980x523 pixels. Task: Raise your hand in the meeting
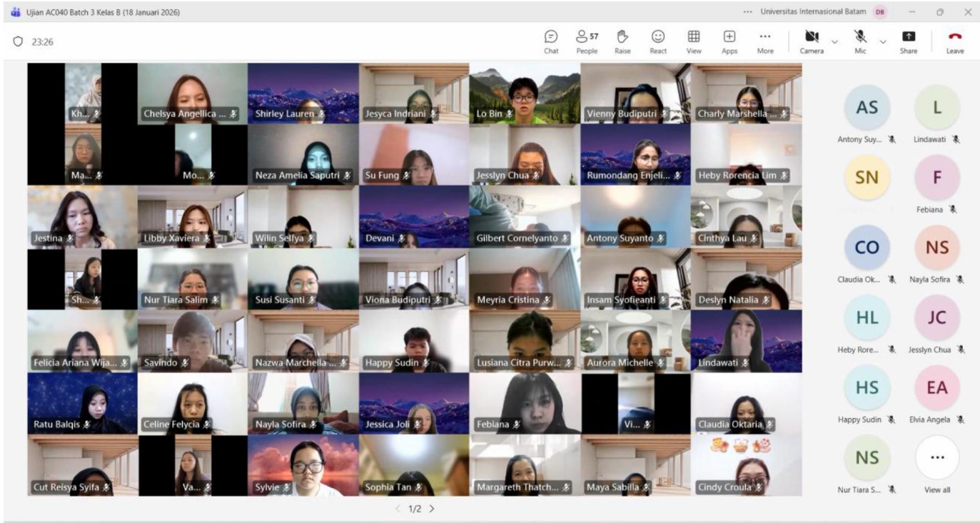622,41
